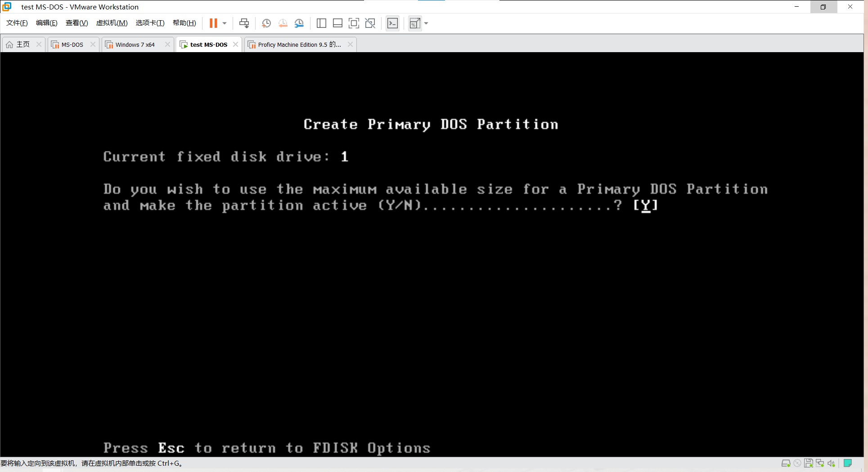Viewport: 868px width, 472px height.
Task: Click the stretch guest display icon
Action: pos(415,23)
